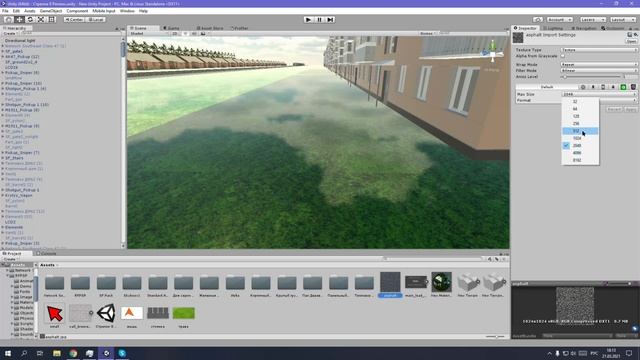The image size is (640, 360).
Task: Select the Android platform override icon
Action: click(623, 87)
